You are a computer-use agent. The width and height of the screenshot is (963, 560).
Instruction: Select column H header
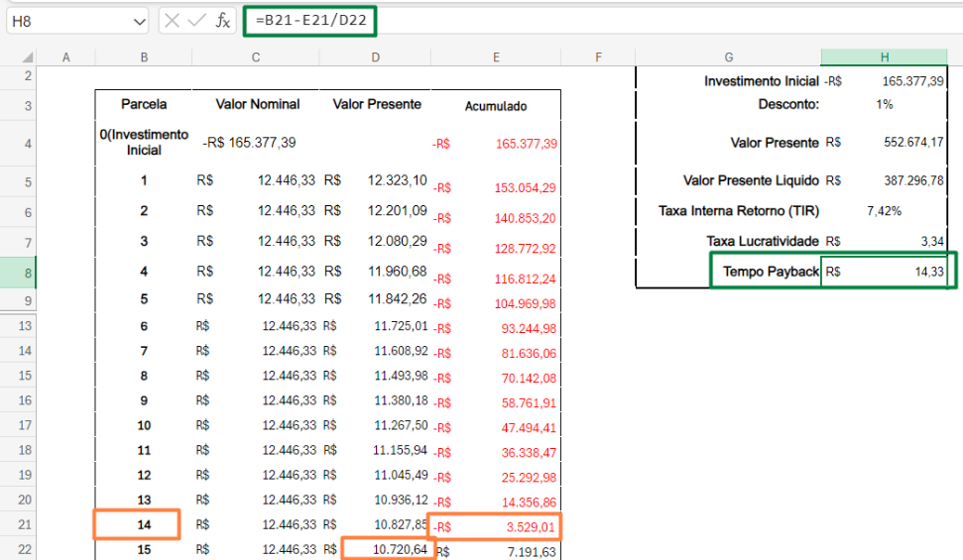pos(885,57)
